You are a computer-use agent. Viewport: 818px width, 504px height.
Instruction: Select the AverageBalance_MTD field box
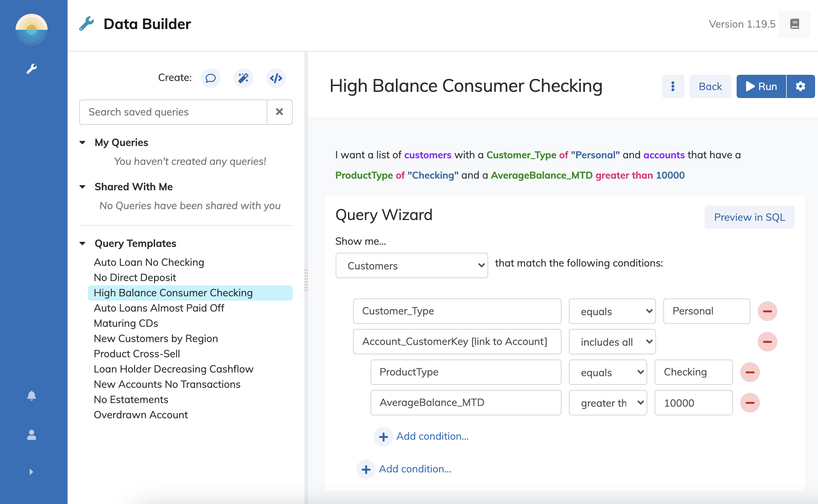pos(466,403)
